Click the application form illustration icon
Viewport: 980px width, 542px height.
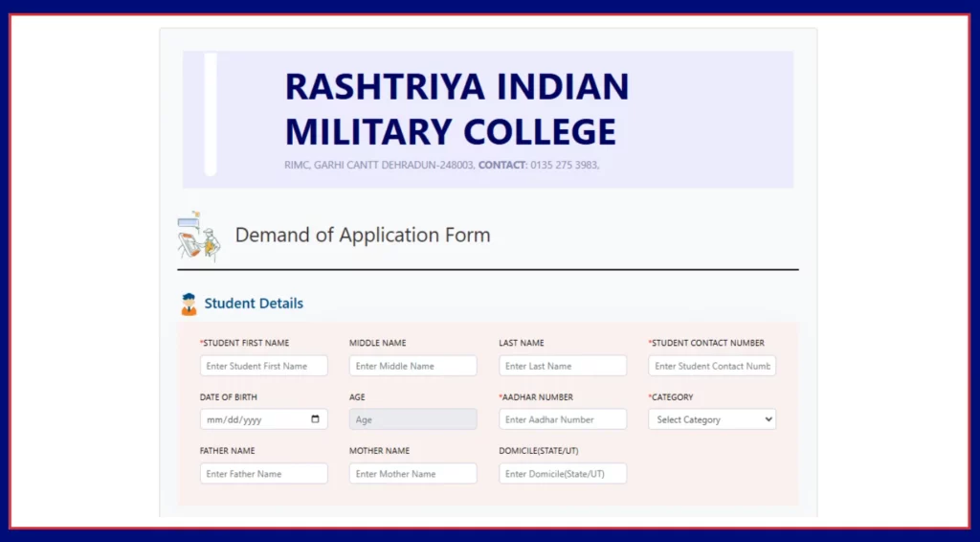199,236
